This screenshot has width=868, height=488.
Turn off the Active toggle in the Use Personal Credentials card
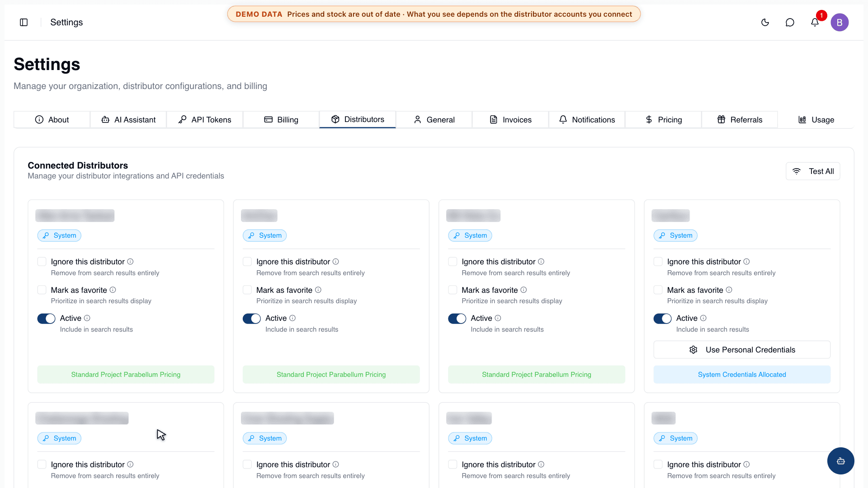click(x=662, y=319)
